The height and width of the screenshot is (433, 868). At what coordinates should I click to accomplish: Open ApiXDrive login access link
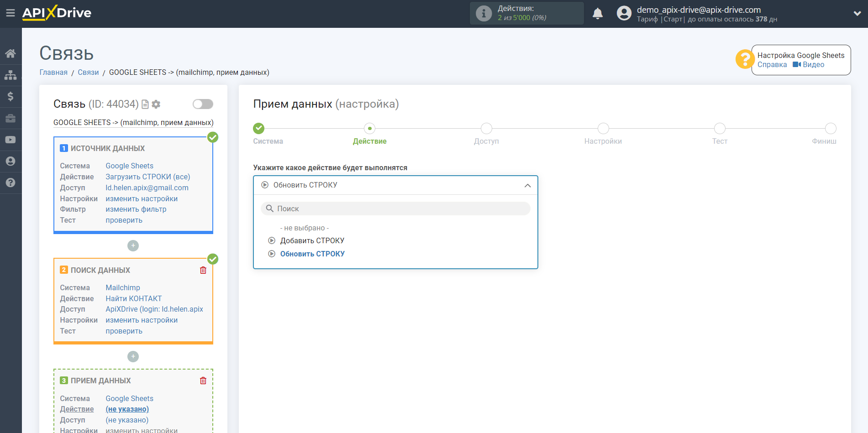click(154, 309)
